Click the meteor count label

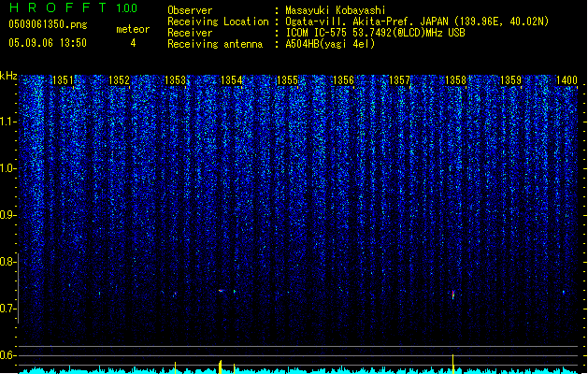(133, 29)
